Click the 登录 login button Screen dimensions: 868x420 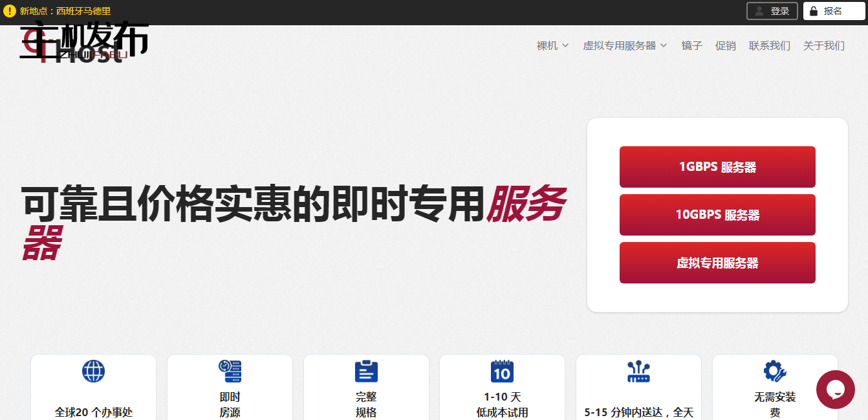772,11
